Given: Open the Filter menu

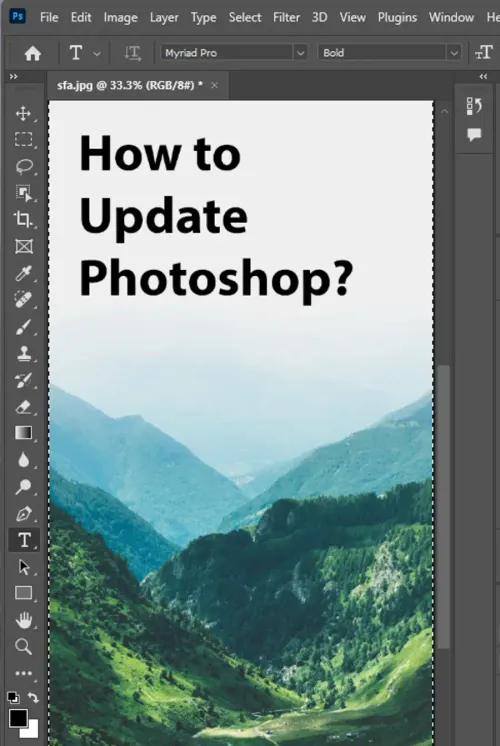Looking at the screenshot, I should 286,18.
